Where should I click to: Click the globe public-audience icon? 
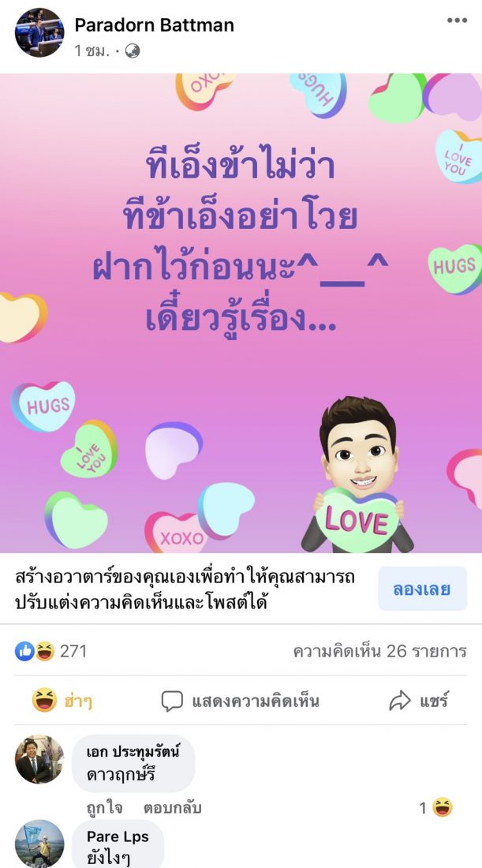pos(133,51)
